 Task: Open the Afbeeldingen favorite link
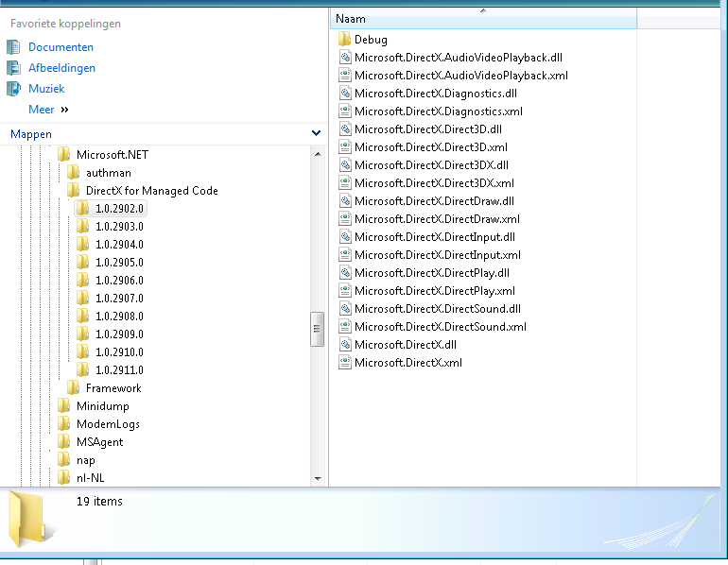point(61,68)
